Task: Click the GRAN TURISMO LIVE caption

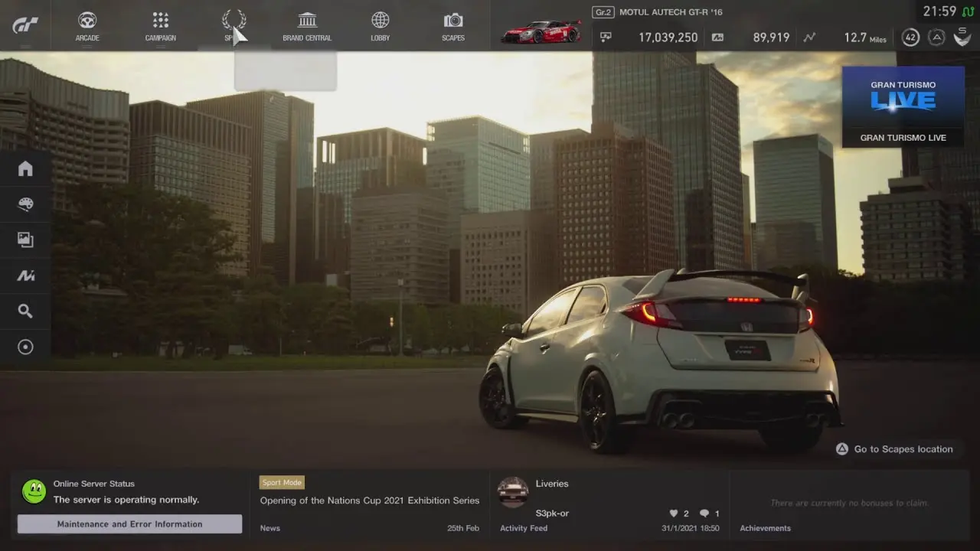Action: pyautogui.click(x=903, y=138)
